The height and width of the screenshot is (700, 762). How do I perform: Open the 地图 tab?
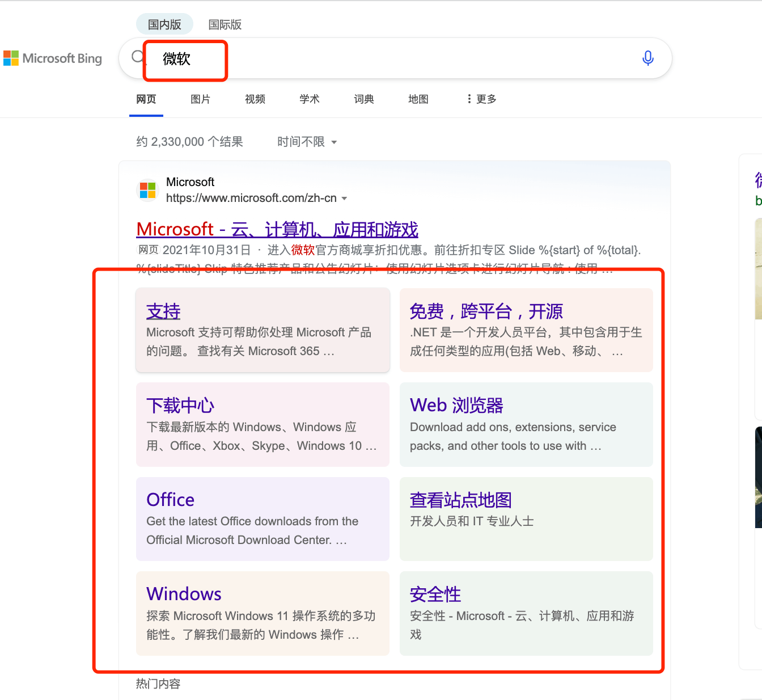tap(418, 99)
